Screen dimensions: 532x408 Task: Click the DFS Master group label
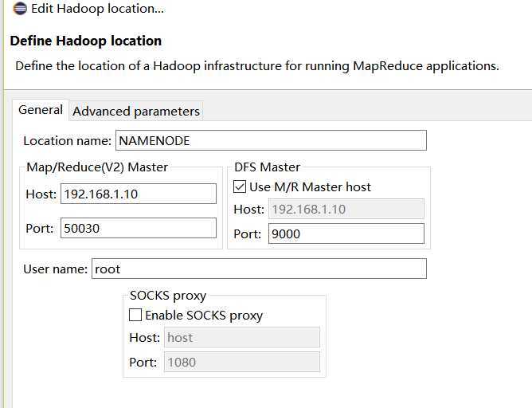click(268, 167)
